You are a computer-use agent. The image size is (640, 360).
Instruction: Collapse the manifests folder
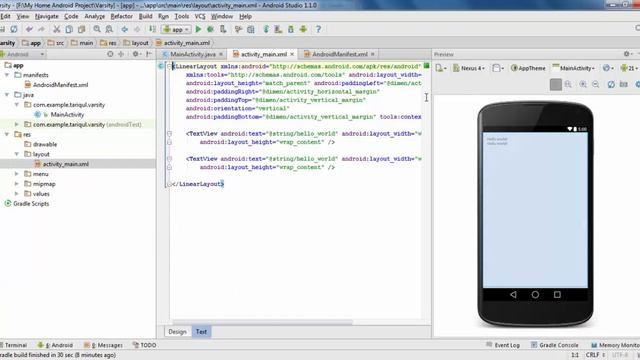tap(7, 75)
